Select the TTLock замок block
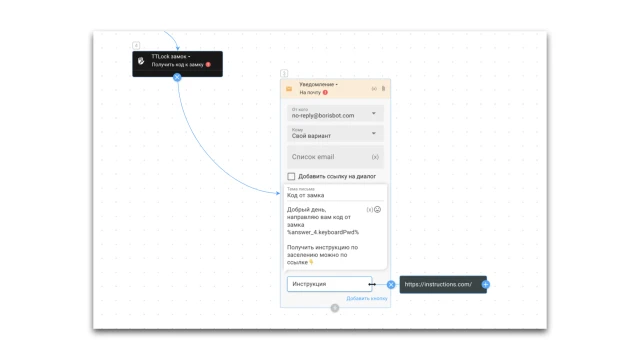The height and width of the screenshot is (360, 640). pos(178,64)
